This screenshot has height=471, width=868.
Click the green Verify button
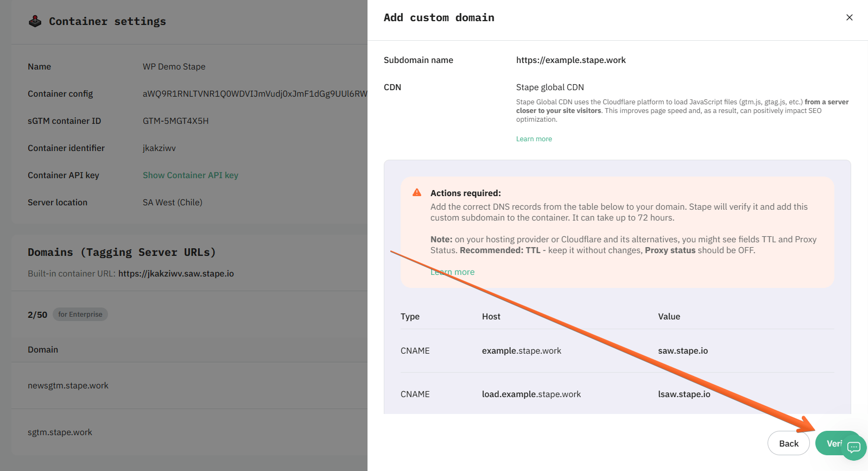831,443
